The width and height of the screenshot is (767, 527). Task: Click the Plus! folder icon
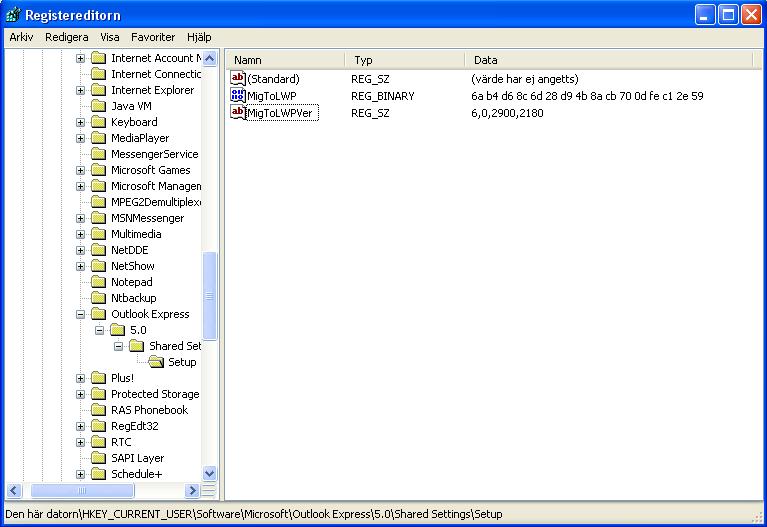tap(98, 378)
